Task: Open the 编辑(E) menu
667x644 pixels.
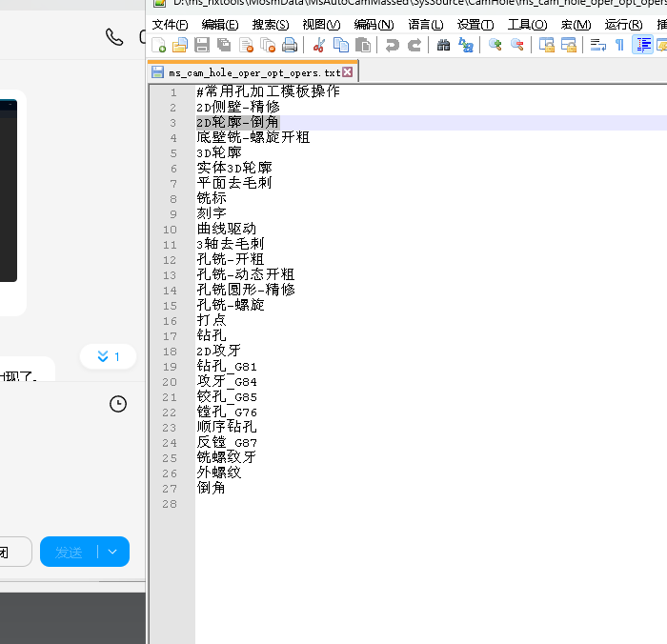Action: coord(220,25)
